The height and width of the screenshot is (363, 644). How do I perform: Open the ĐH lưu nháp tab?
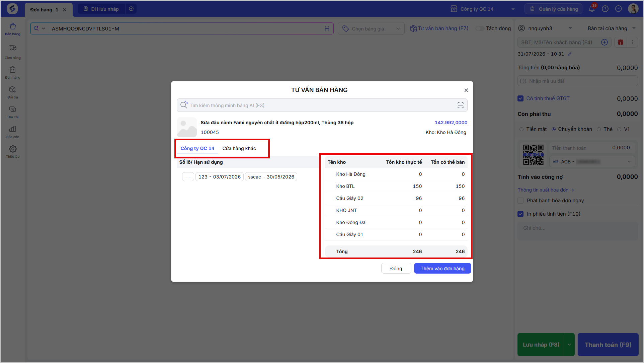click(101, 9)
